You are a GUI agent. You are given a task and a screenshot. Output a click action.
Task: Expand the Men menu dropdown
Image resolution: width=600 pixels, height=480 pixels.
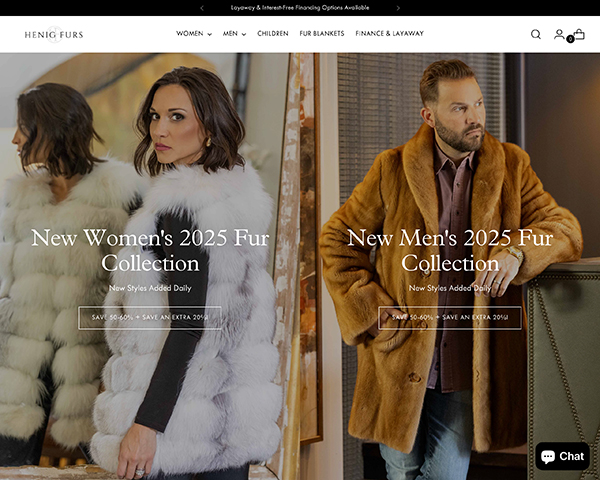pyautogui.click(x=234, y=34)
